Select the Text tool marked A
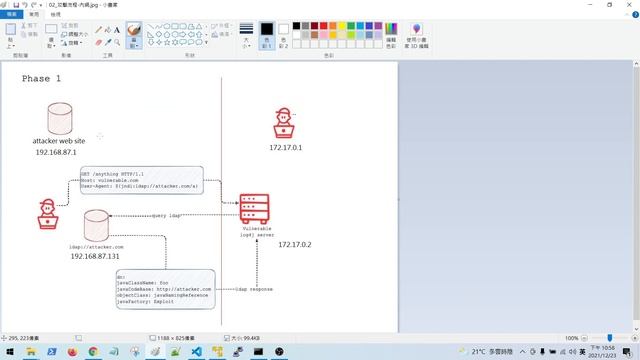 117,30
